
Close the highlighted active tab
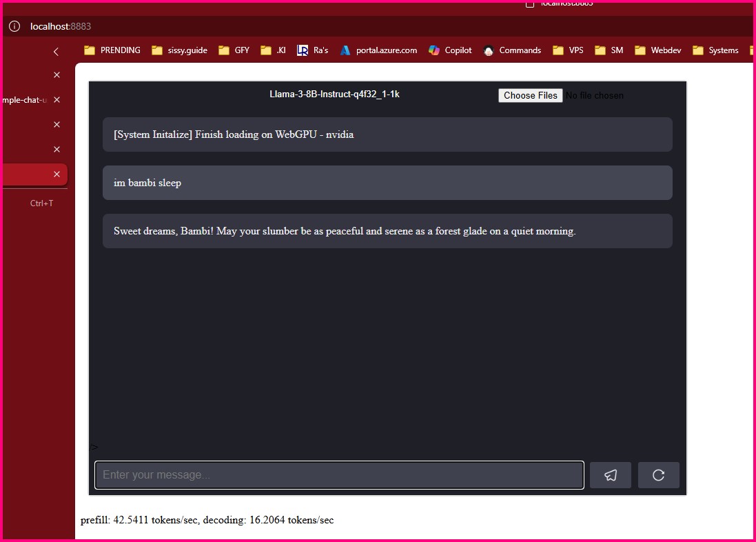pos(57,174)
